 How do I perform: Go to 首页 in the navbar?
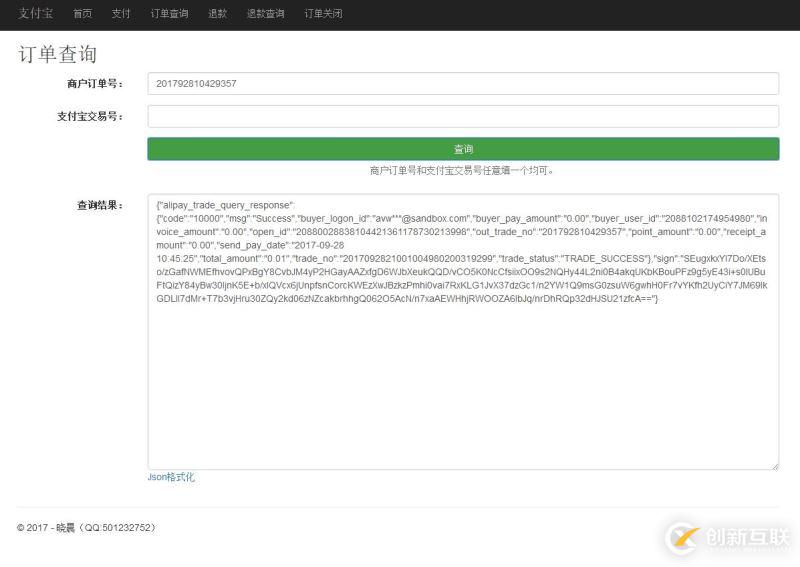tap(83, 14)
